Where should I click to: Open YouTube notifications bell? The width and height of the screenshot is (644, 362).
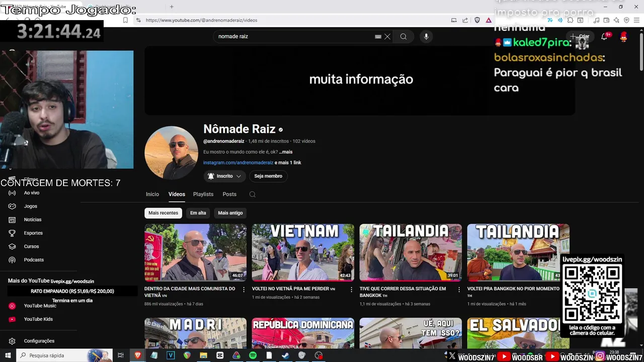point(604,36)
